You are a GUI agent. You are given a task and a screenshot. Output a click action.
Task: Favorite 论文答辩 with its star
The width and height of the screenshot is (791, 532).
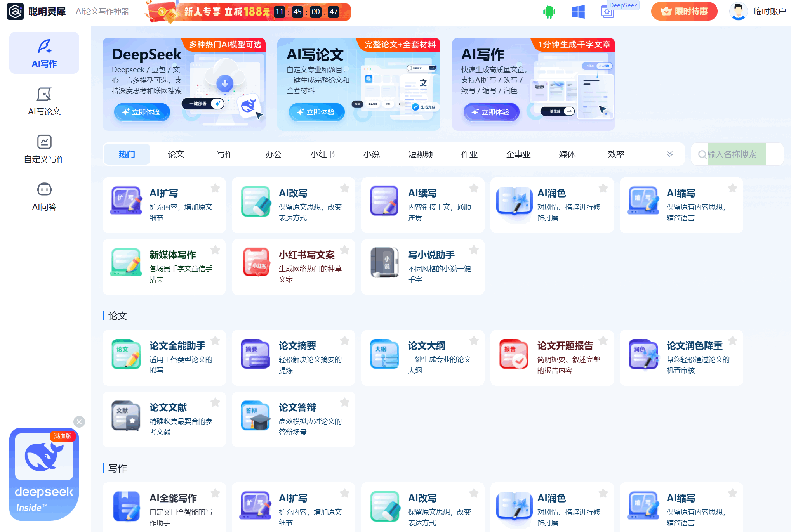pos(344,402)
